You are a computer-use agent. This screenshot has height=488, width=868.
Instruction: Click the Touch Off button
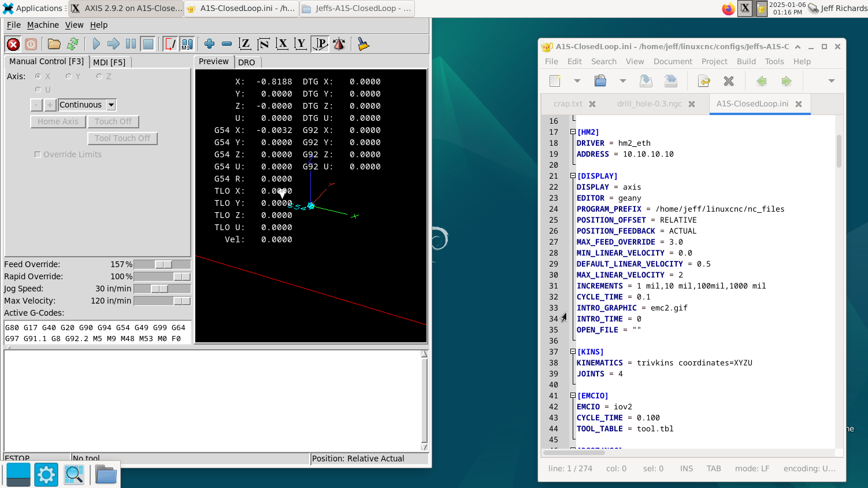113,121
